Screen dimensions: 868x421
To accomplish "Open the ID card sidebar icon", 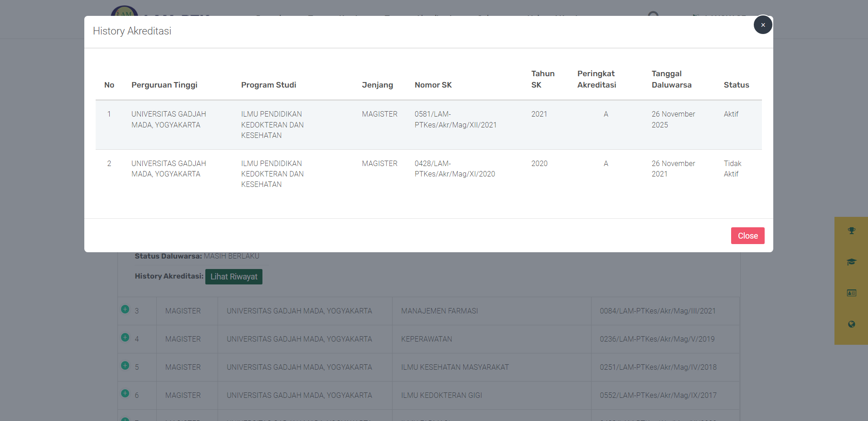I will tap(851, 293).
